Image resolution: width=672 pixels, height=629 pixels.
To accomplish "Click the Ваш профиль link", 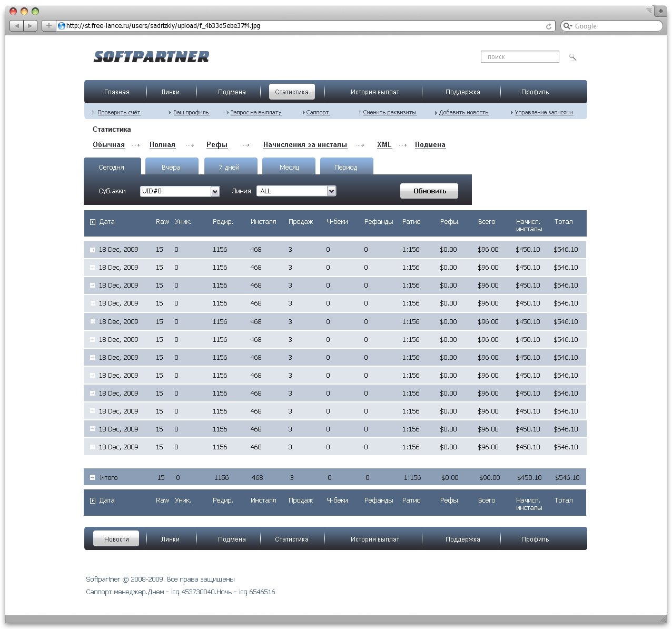I will (x=191, y=112).
